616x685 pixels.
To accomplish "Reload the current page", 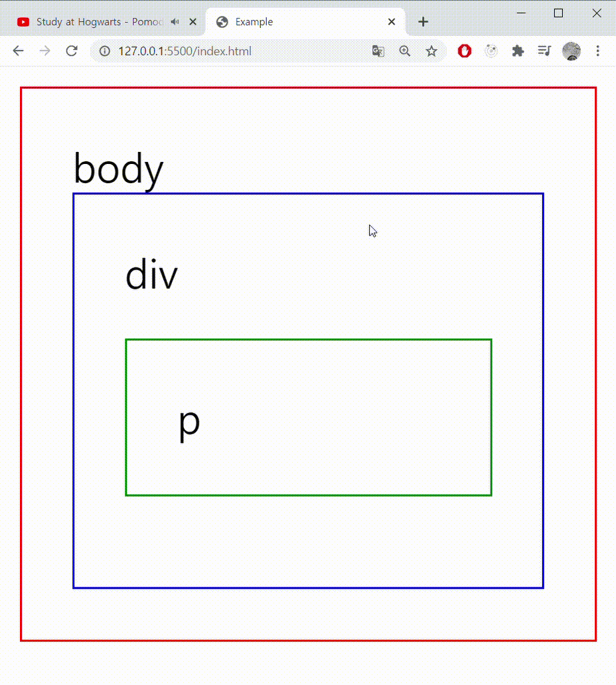I will point(72,51).
